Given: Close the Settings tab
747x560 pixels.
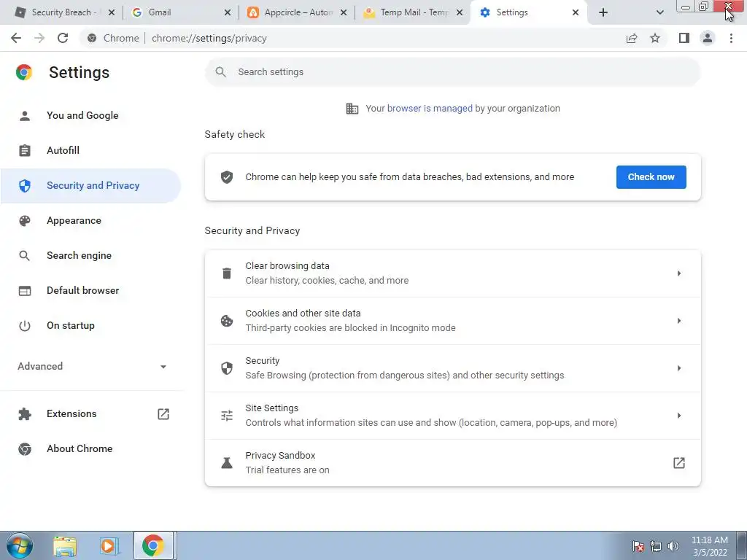Looking at the screenshot, I should [576, 12].
